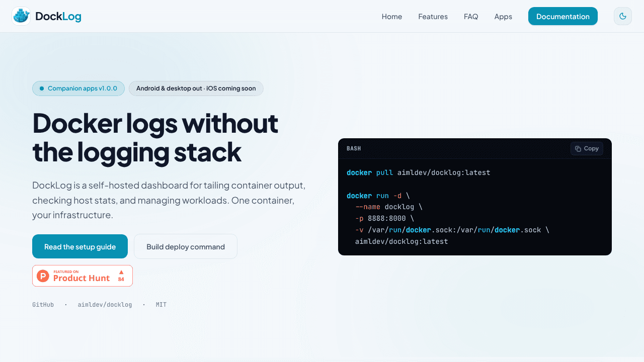The image size is (644, 362).
Task: Open the GitHub footer link
Action: 43,305
